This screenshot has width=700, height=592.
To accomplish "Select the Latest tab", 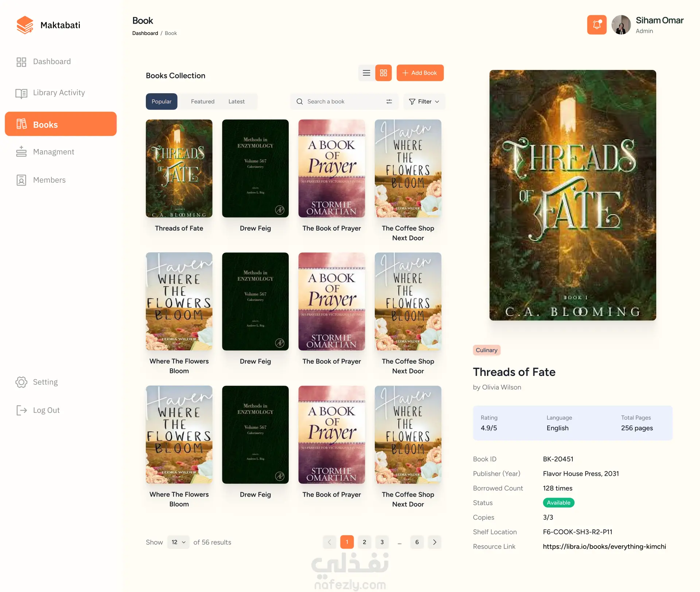I will [x=236, y=102].
